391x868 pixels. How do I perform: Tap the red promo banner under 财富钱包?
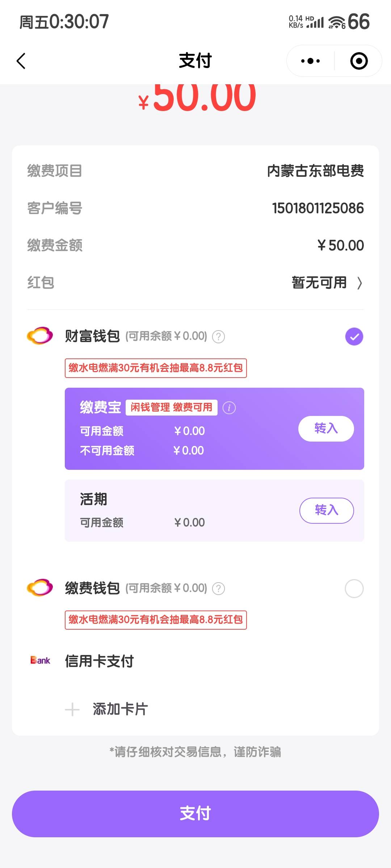click(156, 368)
